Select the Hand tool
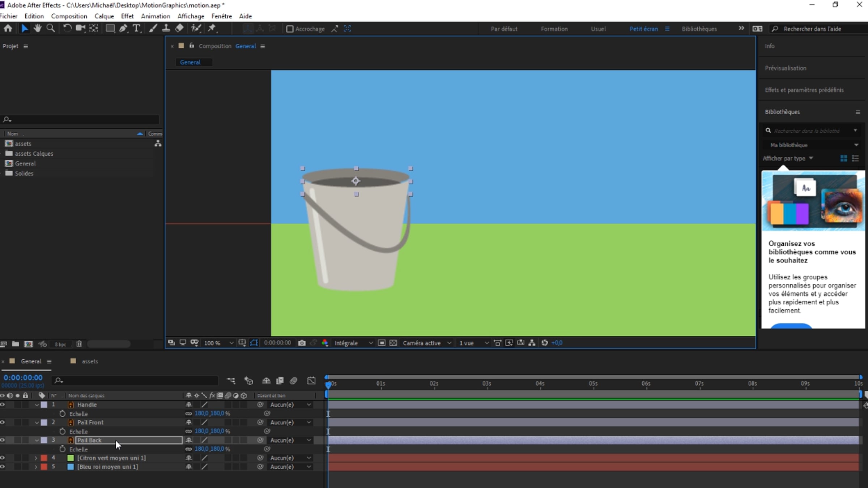Screen dimensions: 868x488 click(37, 28)
